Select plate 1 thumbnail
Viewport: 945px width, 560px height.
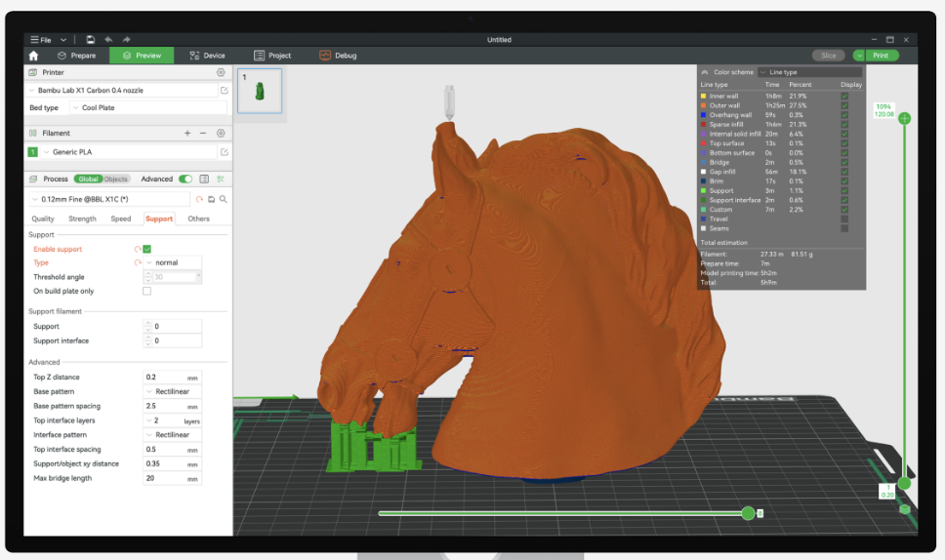click(260, 91)
